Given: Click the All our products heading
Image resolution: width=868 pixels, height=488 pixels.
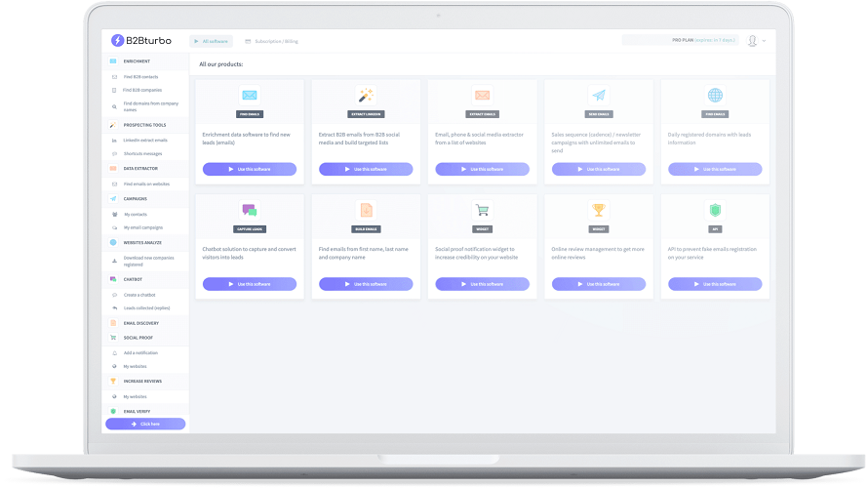Looking at the screenshot, I should (x=220, y=64).
